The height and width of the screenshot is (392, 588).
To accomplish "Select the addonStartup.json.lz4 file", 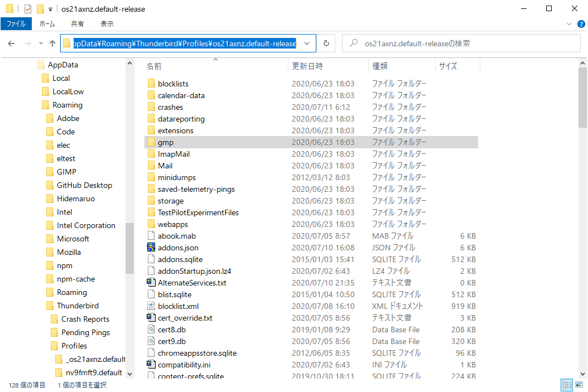I will [194, 271].
